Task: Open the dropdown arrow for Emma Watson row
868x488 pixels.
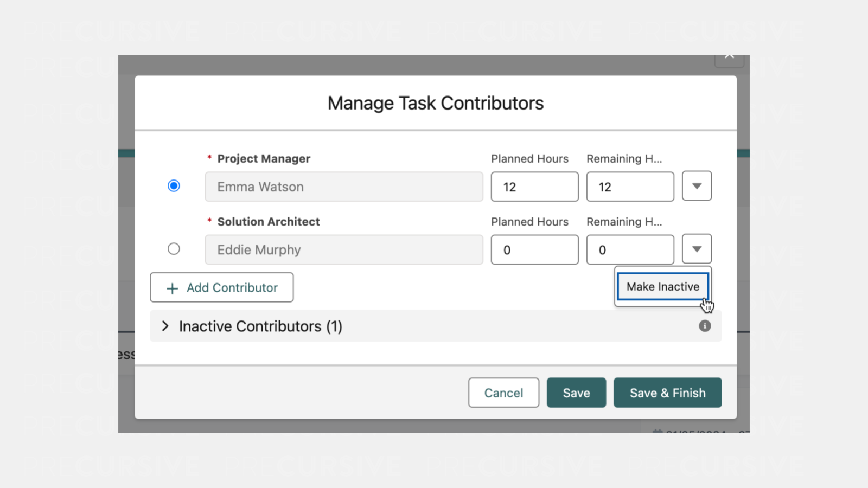Action: (697, 186)
